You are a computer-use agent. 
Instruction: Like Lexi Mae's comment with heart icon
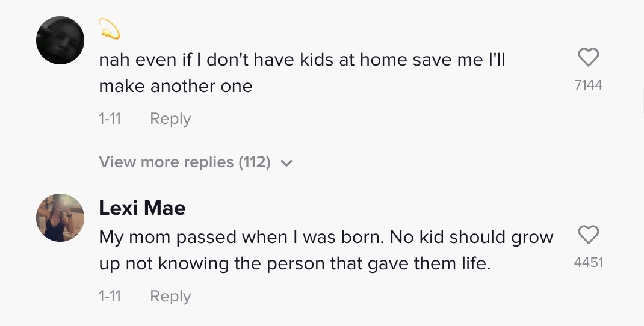point(589,235)
